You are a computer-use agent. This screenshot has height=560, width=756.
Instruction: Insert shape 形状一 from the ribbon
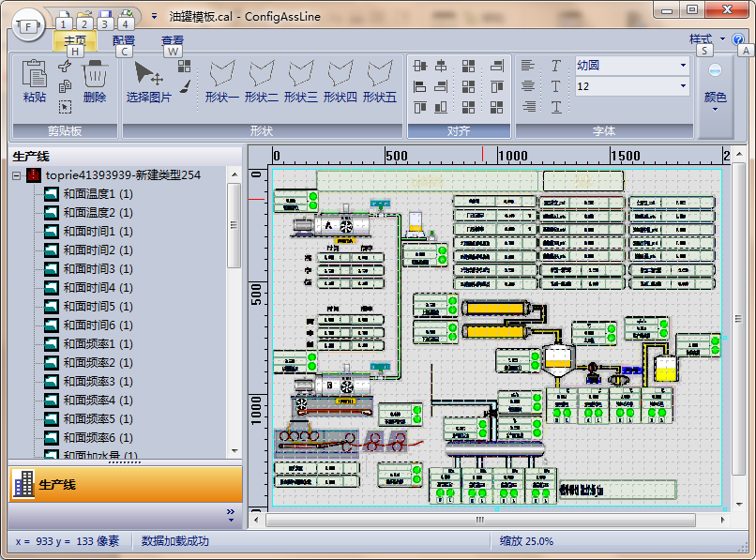222,75
